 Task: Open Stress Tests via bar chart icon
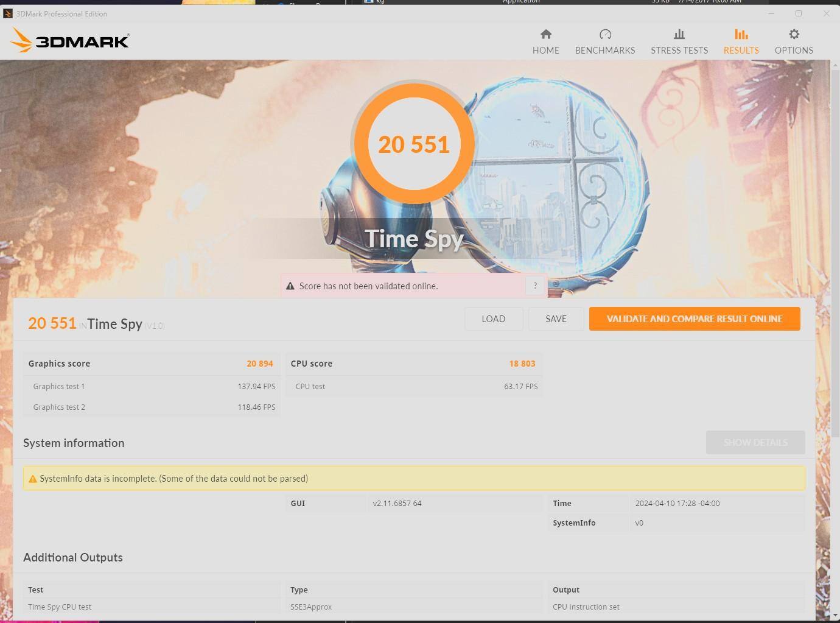(x=679, y=35)
